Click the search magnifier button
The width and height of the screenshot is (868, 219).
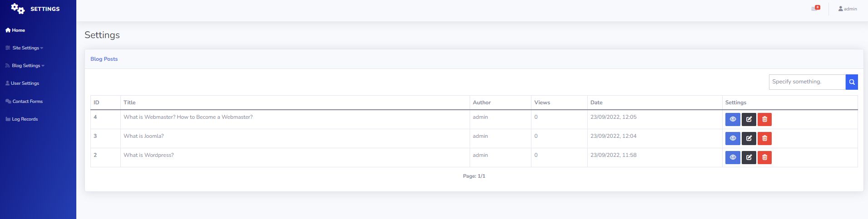pos(852,82)
